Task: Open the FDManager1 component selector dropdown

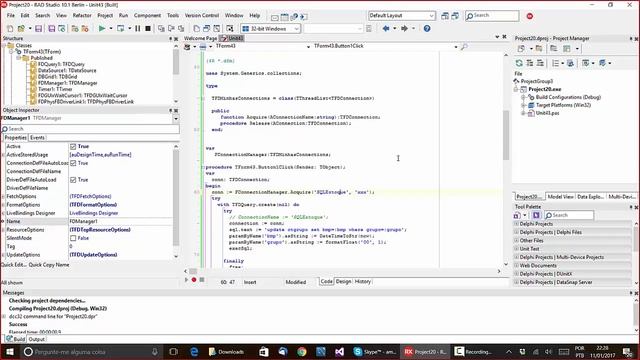Action: pyautogui.click(x=176, y=118)
